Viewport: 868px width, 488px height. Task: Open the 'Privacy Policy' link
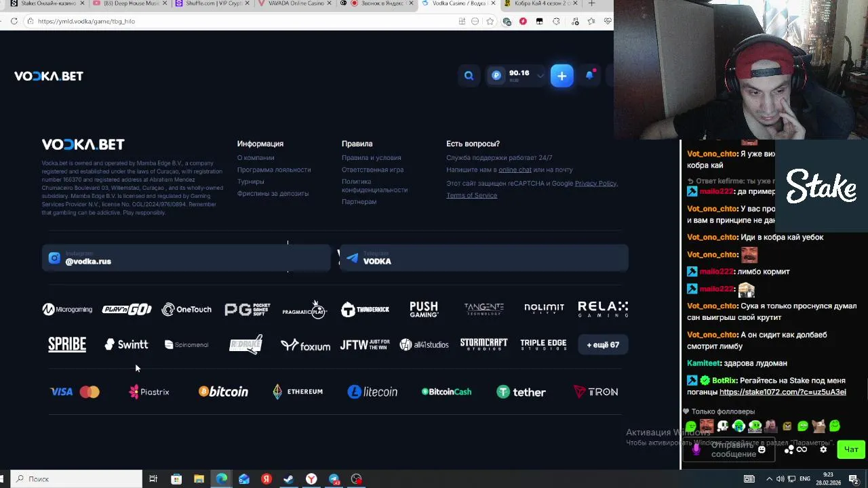click(x=595, y=183)
